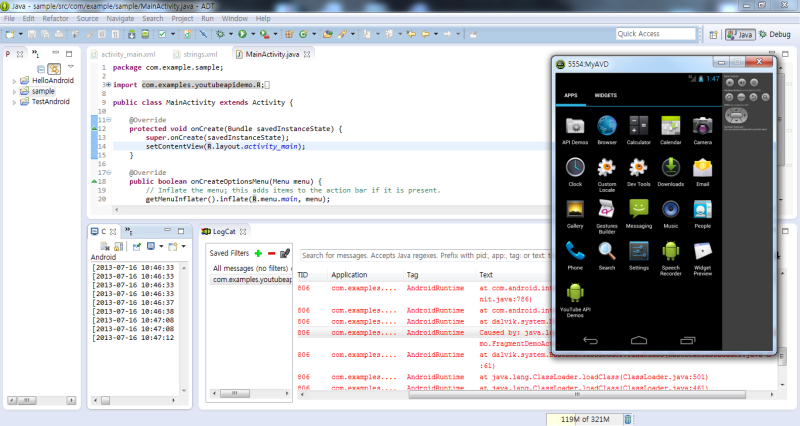Click the Display Selected Console icon
800x426 pixels.
(151, 246)
